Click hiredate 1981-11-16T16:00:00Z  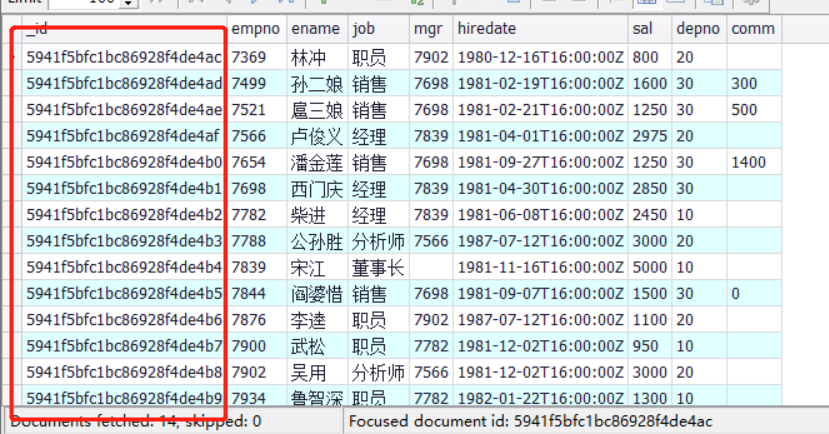click(x=540, y=267)
